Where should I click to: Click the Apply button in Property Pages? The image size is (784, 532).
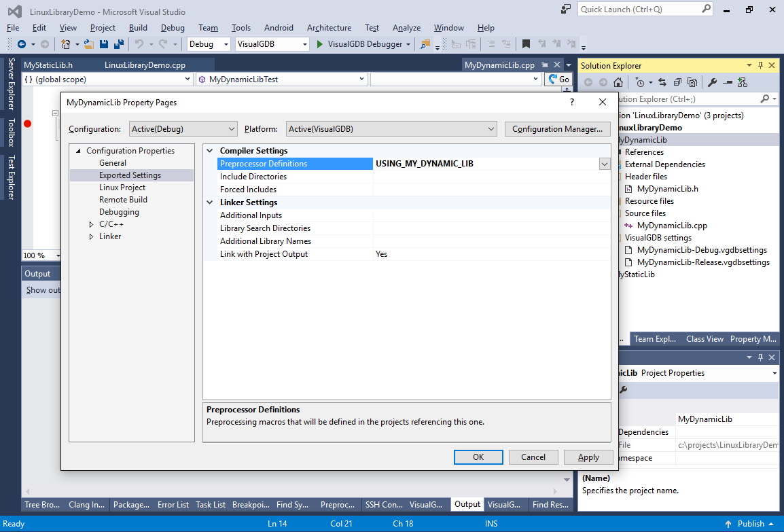tap(588, 457)
